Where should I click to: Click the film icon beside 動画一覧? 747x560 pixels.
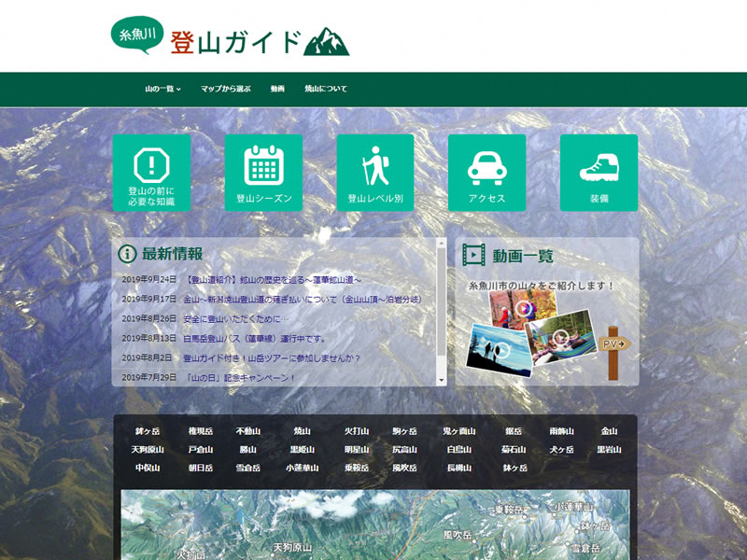tap(474, 255)
